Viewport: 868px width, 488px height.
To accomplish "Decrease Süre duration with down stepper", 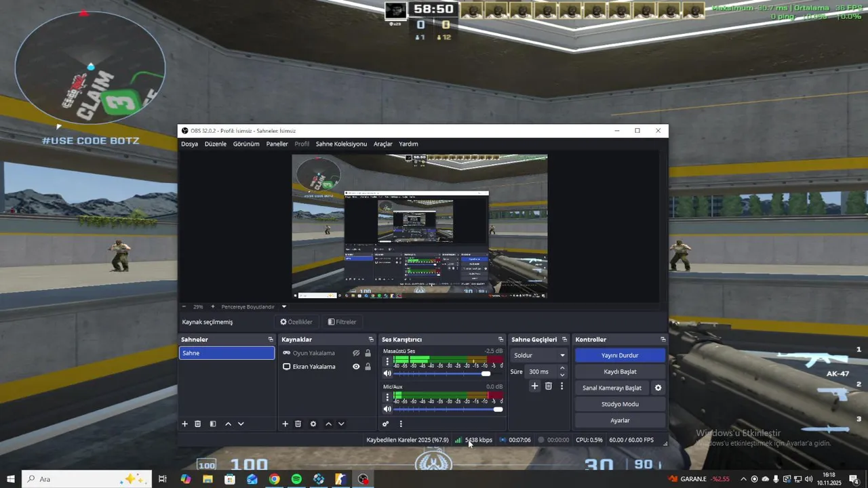I will coord(562,375).
